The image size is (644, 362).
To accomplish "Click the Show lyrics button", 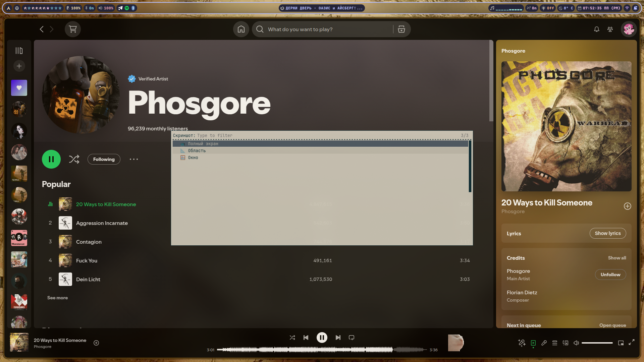I will point(607,233).
